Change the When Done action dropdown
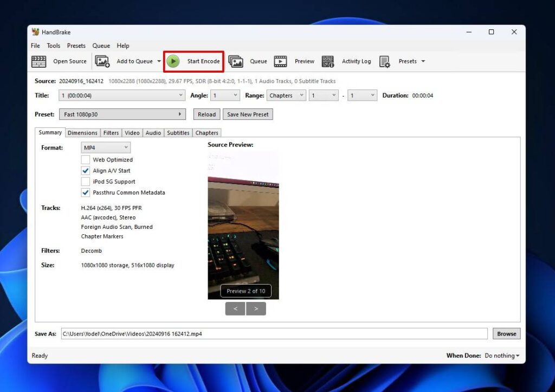 tap(501, 356)
